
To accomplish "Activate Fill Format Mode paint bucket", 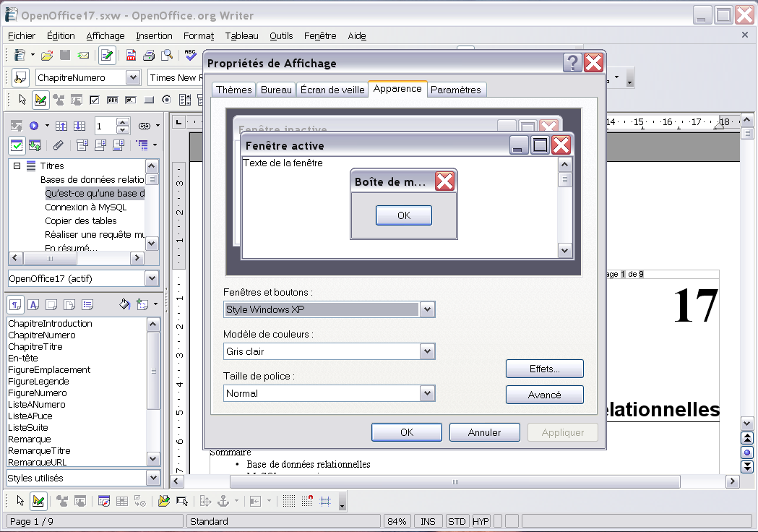I will click(125, 304).
